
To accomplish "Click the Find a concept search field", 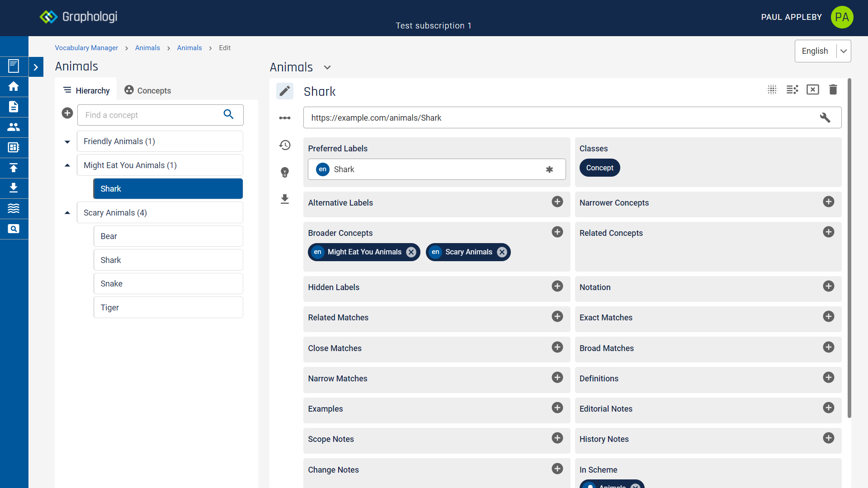I will (x=149, y=115).
